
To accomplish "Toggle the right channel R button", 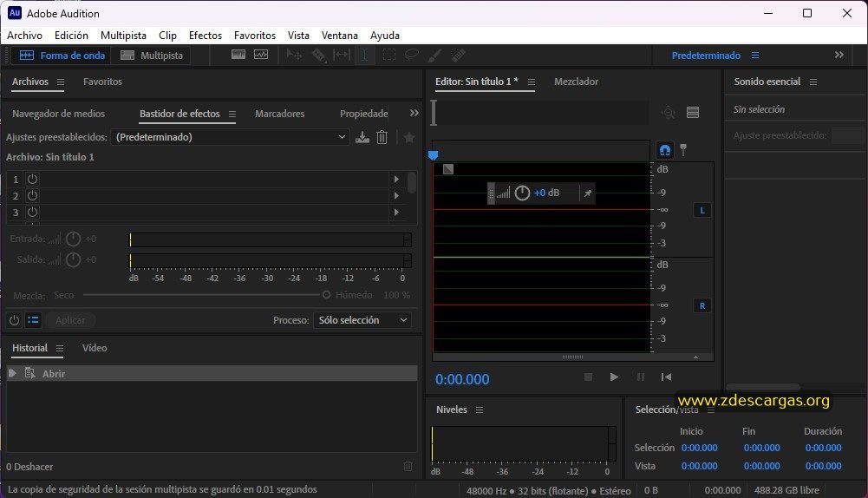I will click(702, 305).
